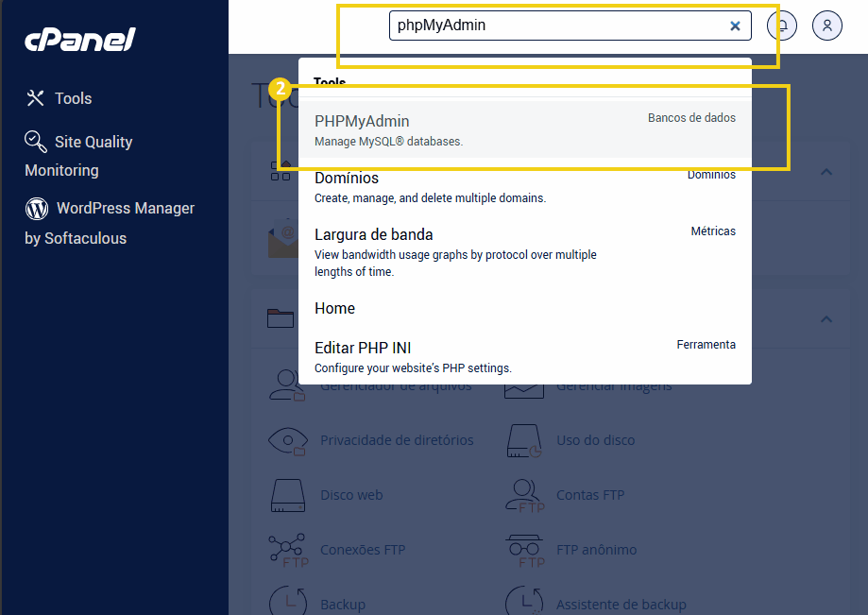
Task: Collapse the files section with chevron
Action: [x=825, y=319]
